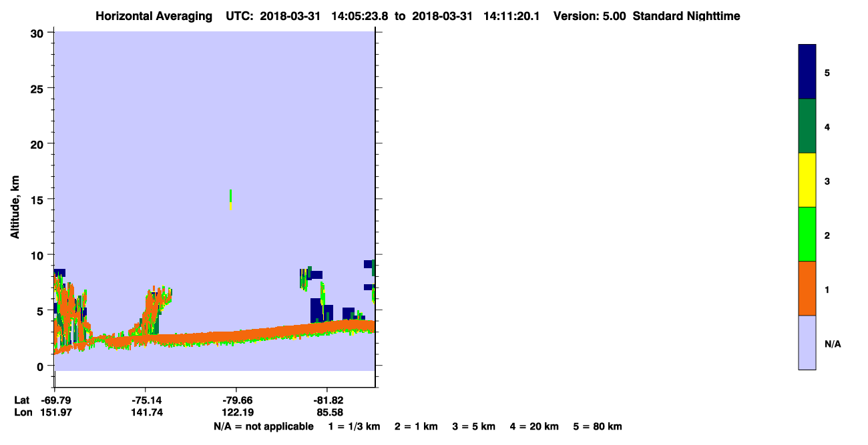This screenshot has width=868, height=445.
Task: Click the '20' altitude tick label
Action: (38, 143)
